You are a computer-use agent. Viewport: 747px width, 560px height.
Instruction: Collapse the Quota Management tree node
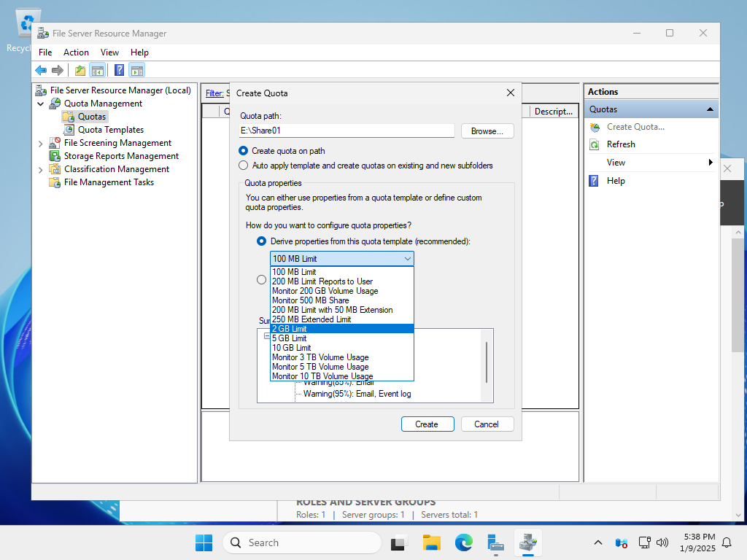pyautogui.click(x=41, y=104)
